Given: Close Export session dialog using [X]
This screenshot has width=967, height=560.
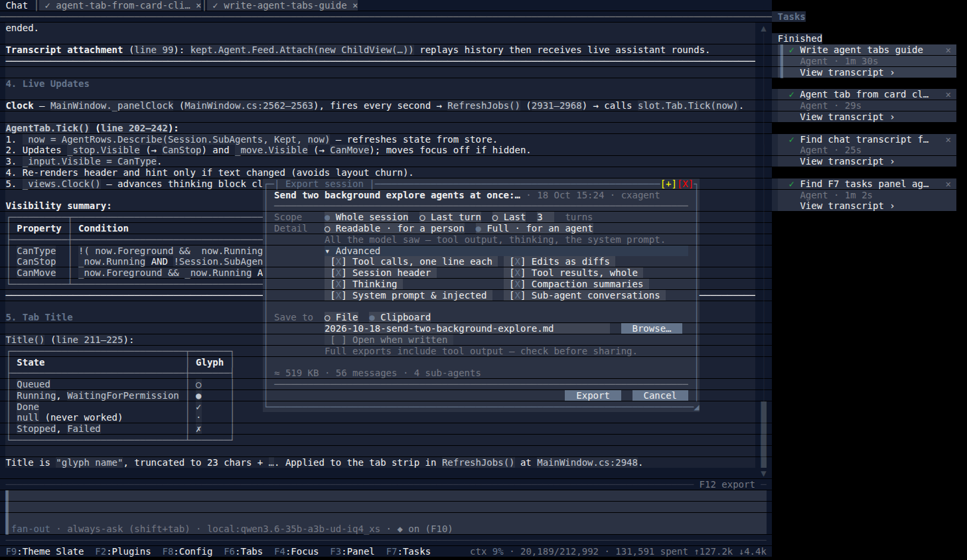Looking at the screenshot, I should click(685, 184).
